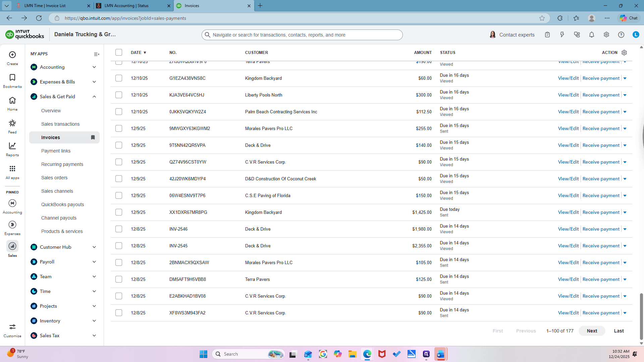644x362 pixels.
Task: Go to Next page of invoices
Action: click(x=592, y=331)
